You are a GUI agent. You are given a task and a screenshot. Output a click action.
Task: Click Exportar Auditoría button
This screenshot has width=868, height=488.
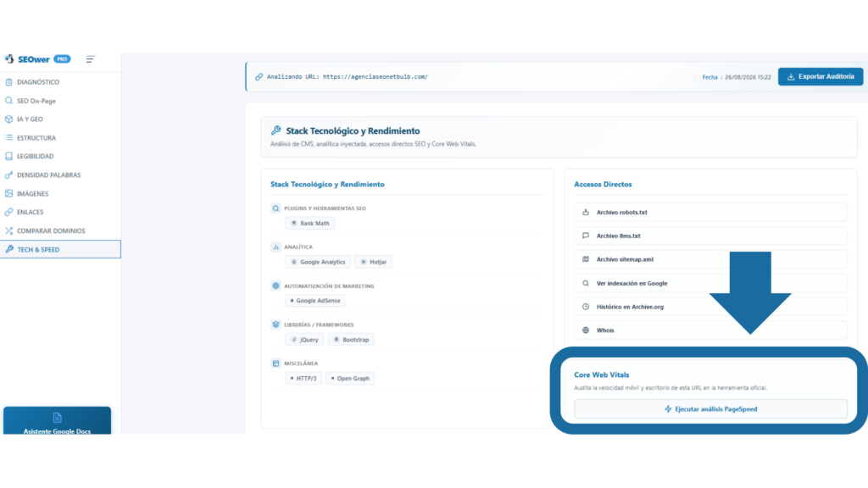pos(821,76)
